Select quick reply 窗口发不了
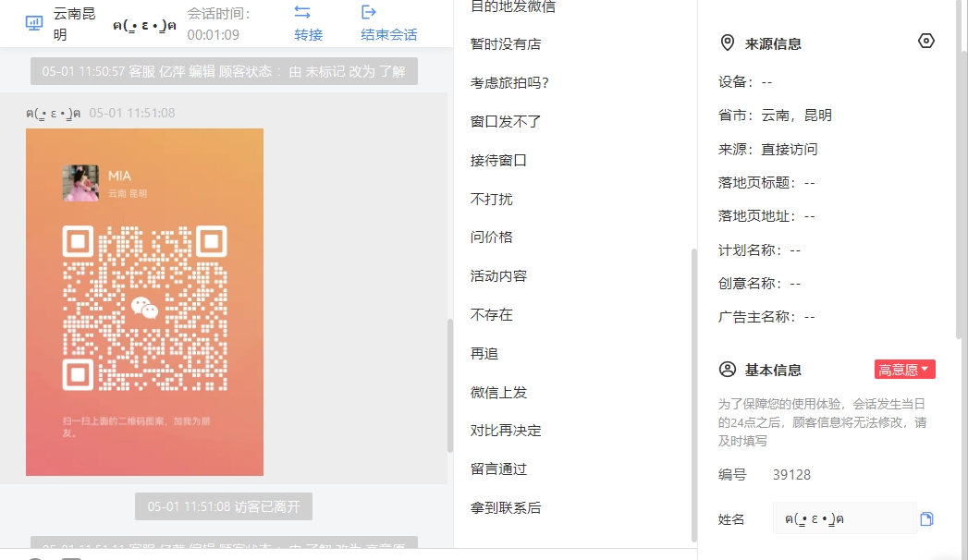 [506, 121]
